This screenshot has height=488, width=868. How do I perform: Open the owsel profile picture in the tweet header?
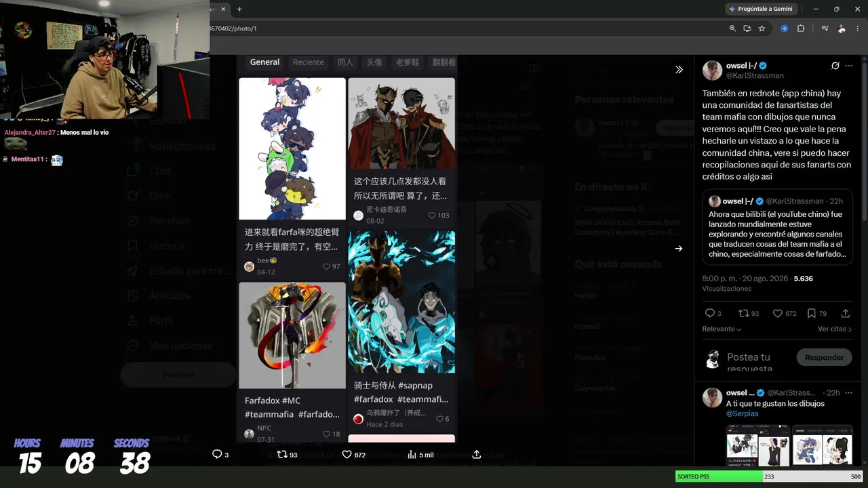pyautogui.click(x=712, y=70)
